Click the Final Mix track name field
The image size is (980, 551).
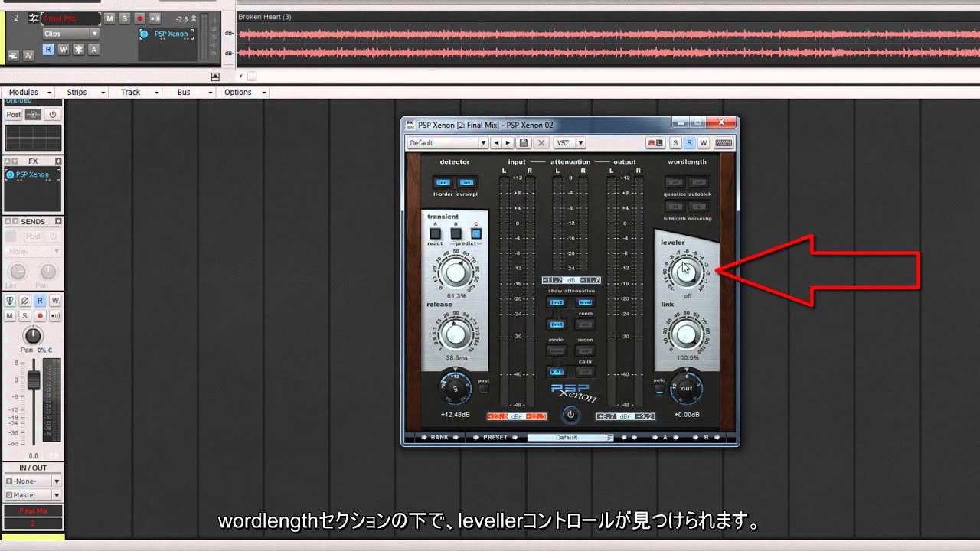[x=71, y=18]
